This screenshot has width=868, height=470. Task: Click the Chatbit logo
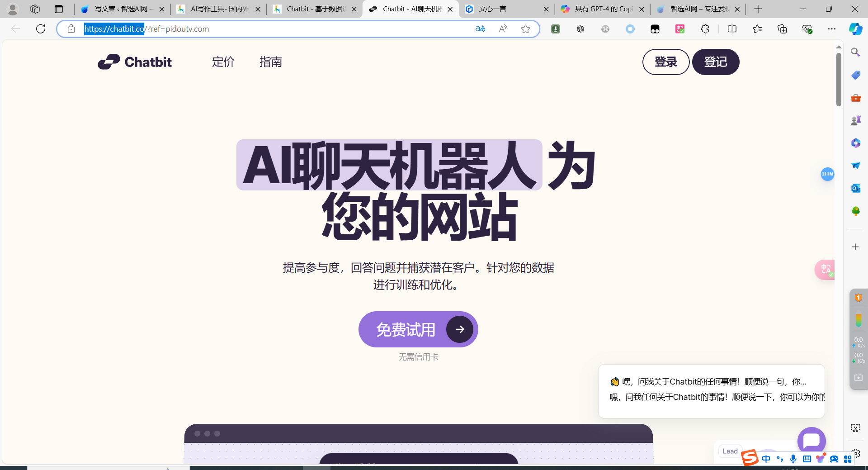134,62
